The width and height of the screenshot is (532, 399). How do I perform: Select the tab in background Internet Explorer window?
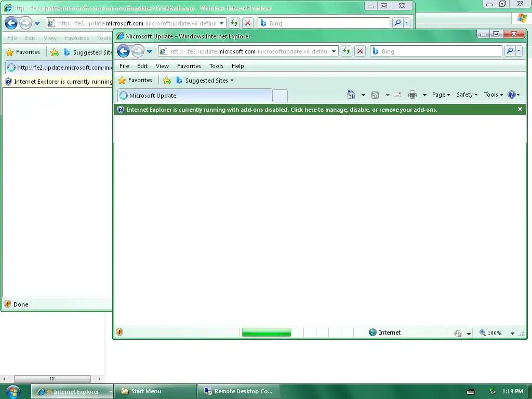[x=59, y=68]
